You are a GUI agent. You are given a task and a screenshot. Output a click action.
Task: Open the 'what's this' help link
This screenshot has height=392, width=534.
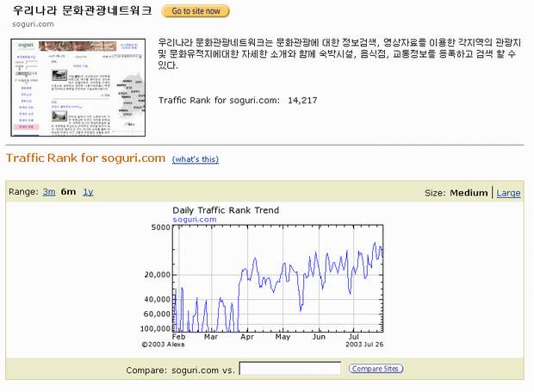(x=196, y=159)
